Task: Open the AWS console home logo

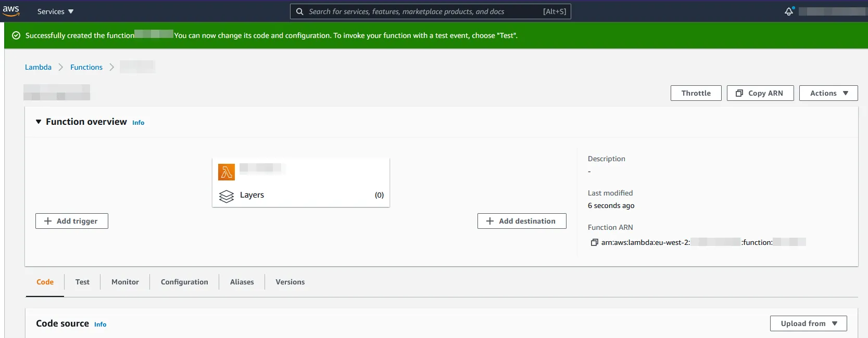Action: (11, 11)
